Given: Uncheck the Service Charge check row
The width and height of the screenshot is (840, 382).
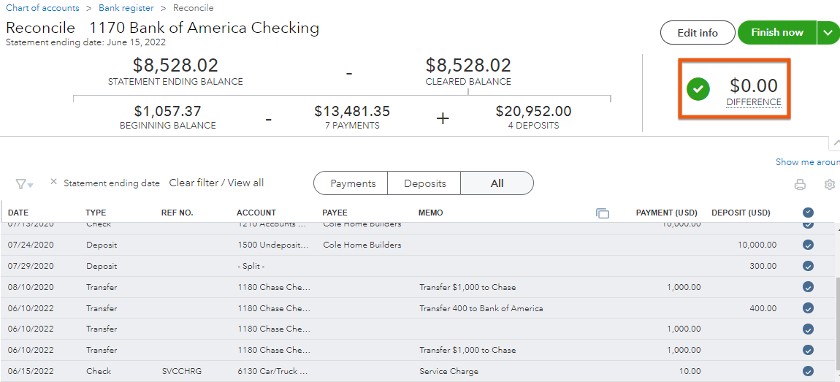Looking at the screenshot, I should (x=808, y=371).
